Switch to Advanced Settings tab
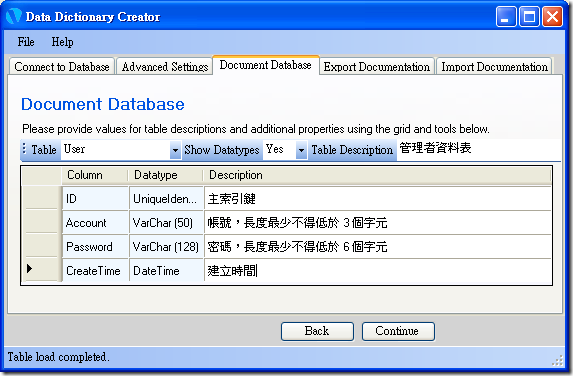This screenshot has width=573, height=376. pos(165,67)
